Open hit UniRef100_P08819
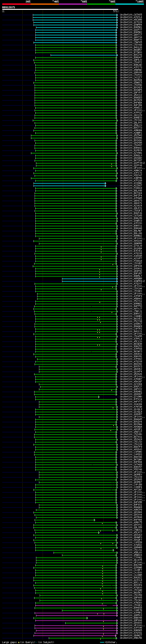146x644 pixels. click(131, 188)
